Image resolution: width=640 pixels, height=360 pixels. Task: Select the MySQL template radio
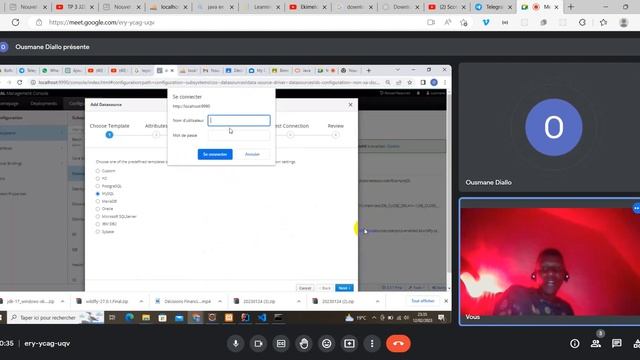(98, 194)
